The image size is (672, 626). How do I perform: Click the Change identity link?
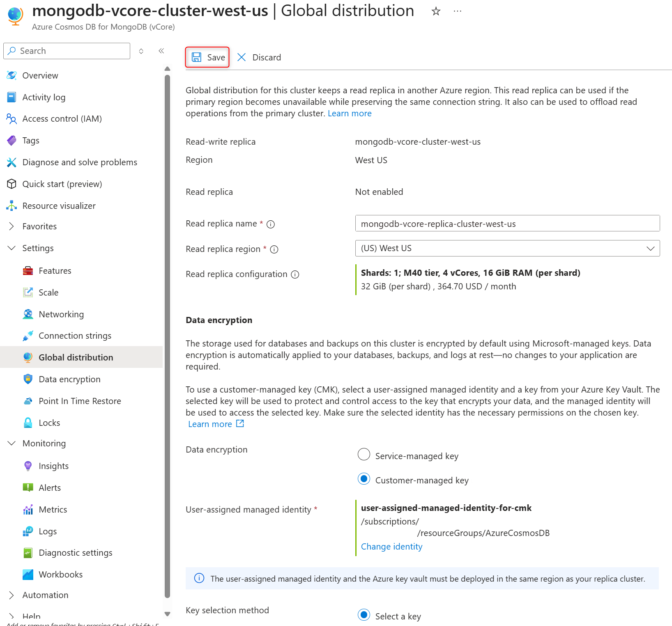(391, 547)
